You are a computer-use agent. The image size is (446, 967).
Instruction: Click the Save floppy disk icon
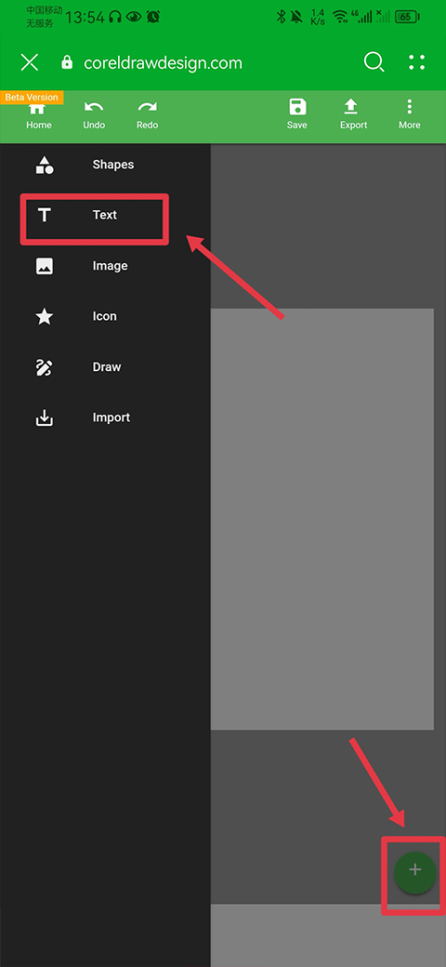click(x=297, y=107)
